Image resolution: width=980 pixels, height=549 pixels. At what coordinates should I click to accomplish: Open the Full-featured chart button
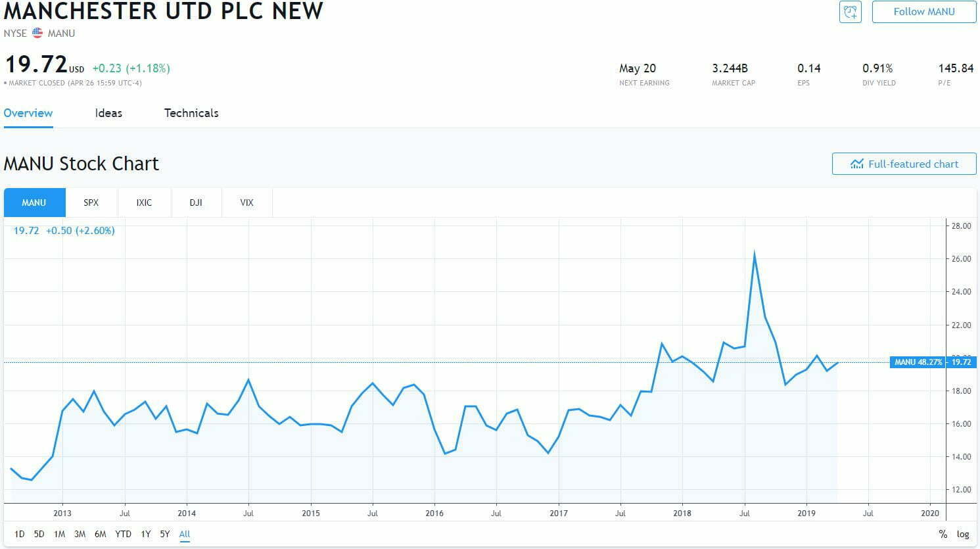[904, 164]
